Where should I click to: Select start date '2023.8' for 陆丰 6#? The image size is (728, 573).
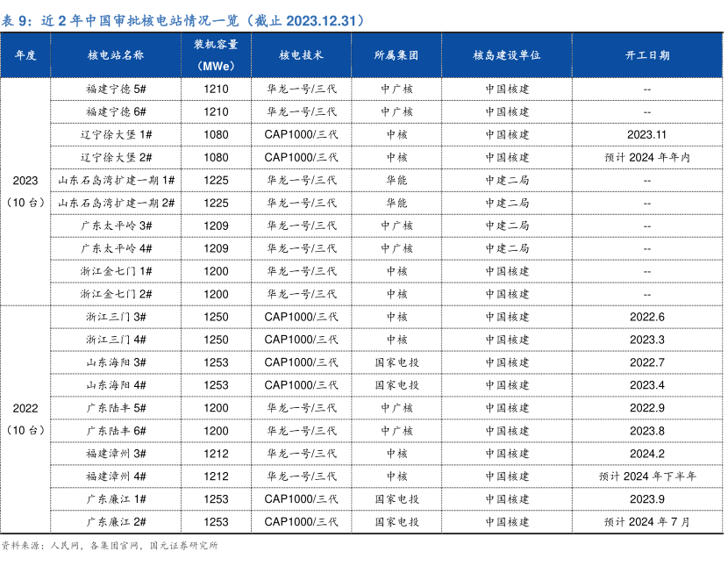coord(646,431)
